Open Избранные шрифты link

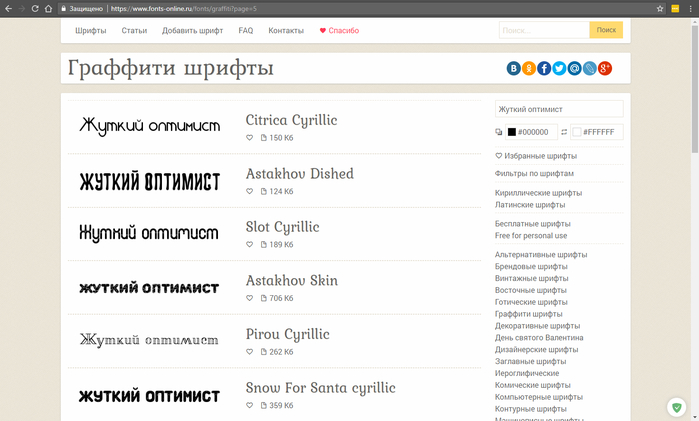(536, 156)
